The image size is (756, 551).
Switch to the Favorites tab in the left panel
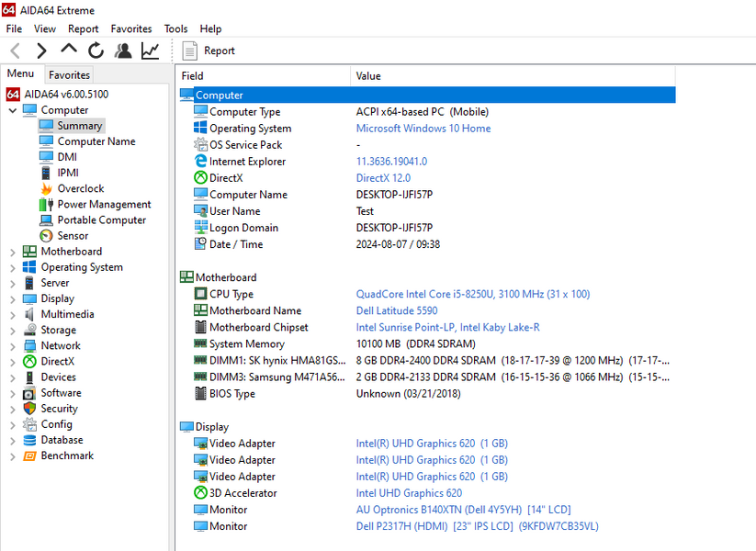[69, 74]
